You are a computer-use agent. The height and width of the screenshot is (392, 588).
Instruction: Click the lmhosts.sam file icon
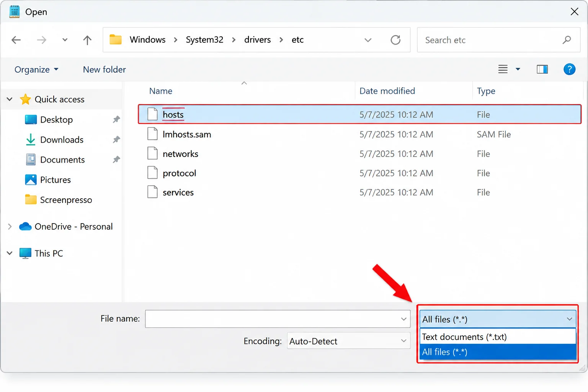pyautogui.click(x=152, y=134)
